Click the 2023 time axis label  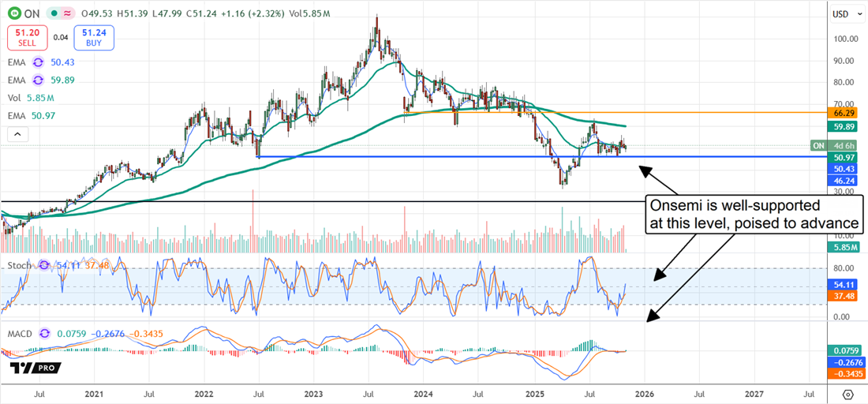pos(314,394)
